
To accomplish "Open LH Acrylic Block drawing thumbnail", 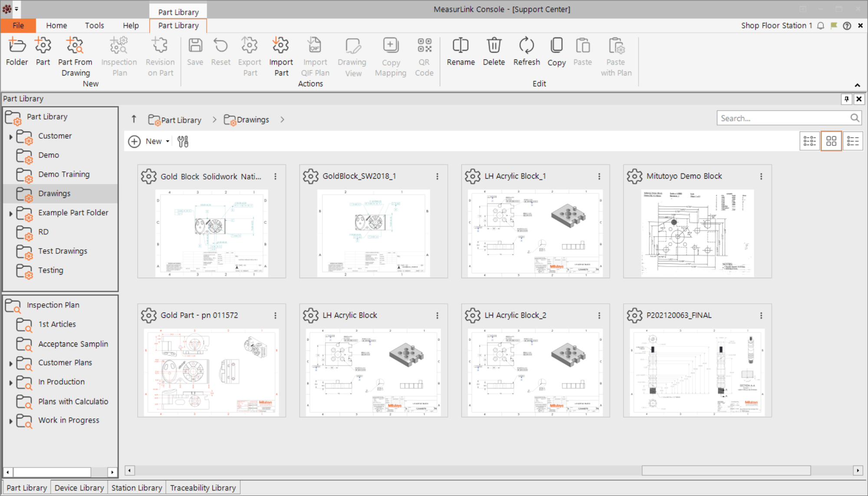I will click(373, 372).
